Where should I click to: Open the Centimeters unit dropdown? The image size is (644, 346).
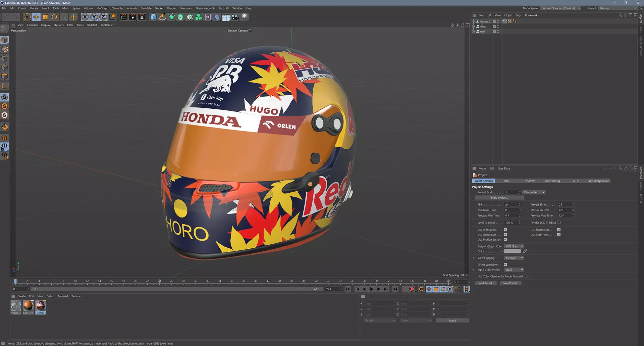pyautogui.click(x=534, y=192)
